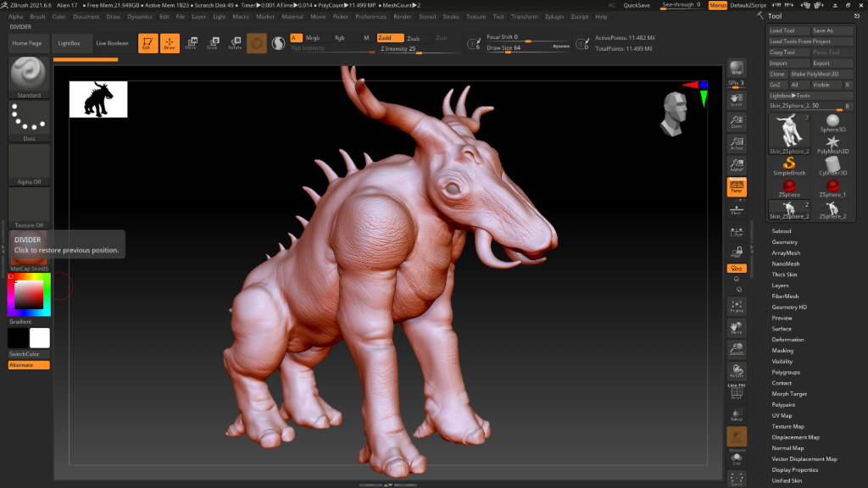Activate the Scale mode icon

pyautogui.click(x=213, y=43)
